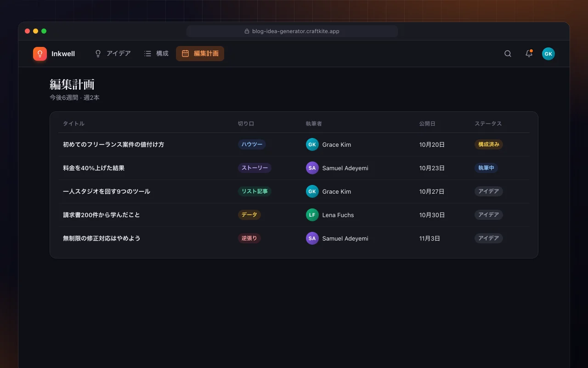Screen dimensions: 588x368
Task: Sort by the 公開日 column header
Action: pyautogui.click(x=427, y=124)
